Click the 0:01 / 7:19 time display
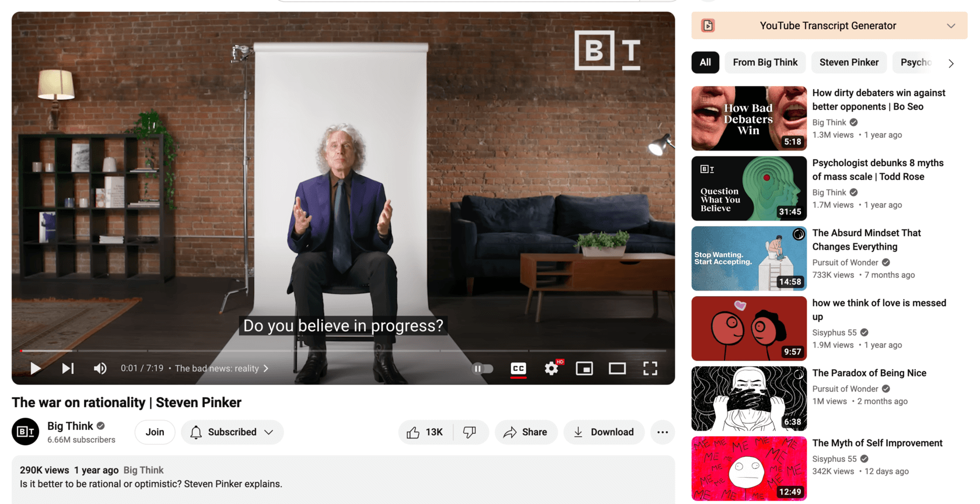980x504 pixels. pyautogui.click(x=142, y=369)
